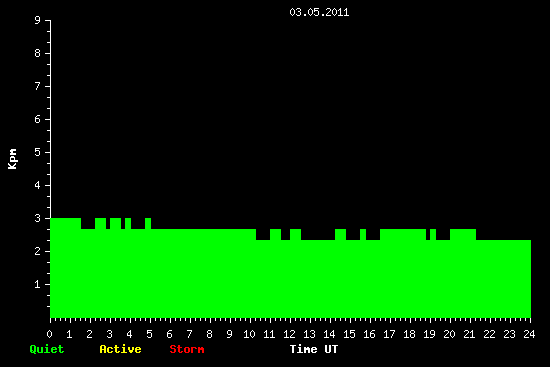This screenshot has width=550, height=367.
Task: Click hour 0 on the time axis
Action: 49,334
